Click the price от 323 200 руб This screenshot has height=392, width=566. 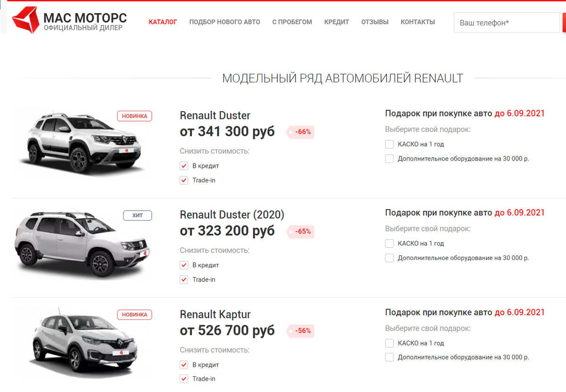point(227,231)
